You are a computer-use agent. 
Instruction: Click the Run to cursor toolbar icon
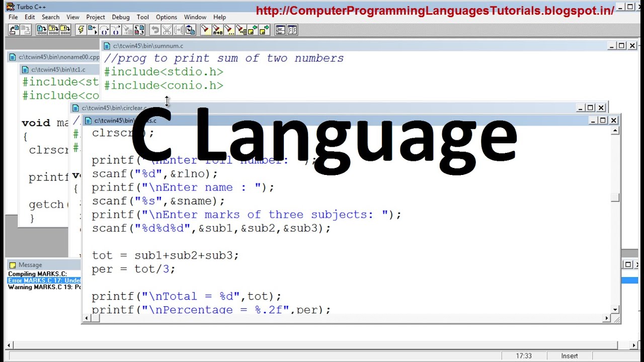(92, 30)
